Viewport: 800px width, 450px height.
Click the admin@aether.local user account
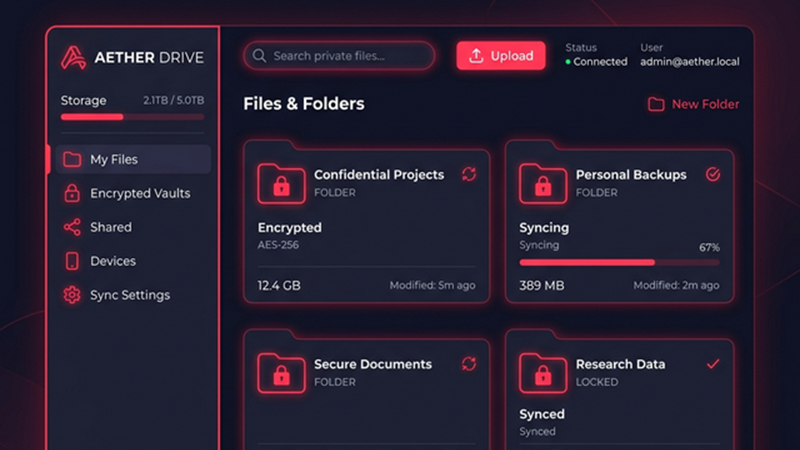(x=690, y=61)
